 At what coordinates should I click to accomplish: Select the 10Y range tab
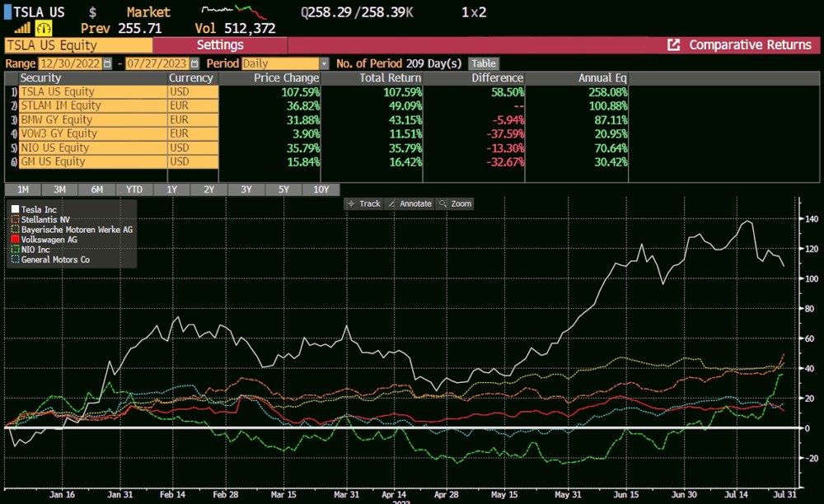321,189
